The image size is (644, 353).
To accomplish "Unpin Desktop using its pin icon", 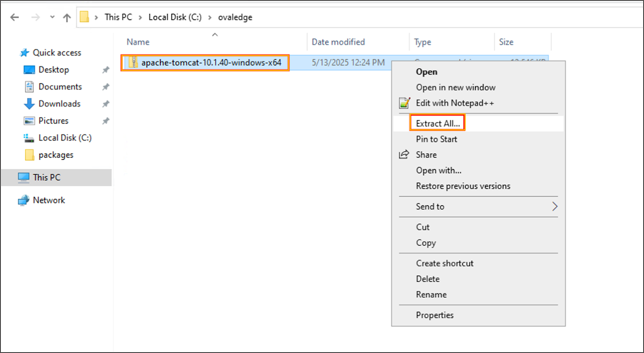I will [105, 70].
